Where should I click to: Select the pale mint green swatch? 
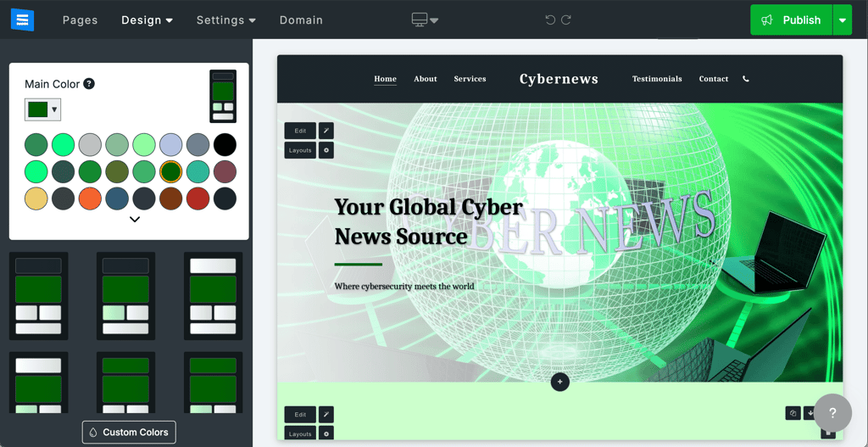pos(144,144)
